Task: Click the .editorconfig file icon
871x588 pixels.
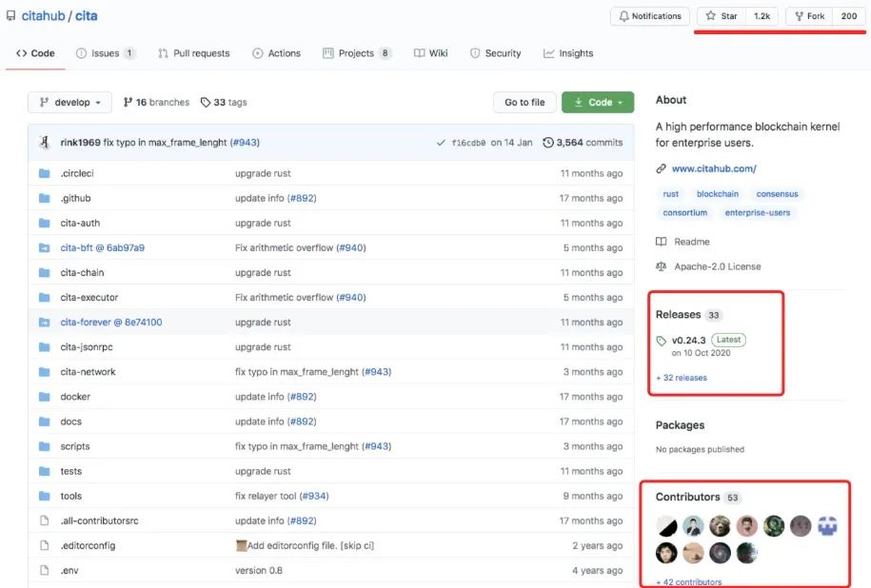Action: [45, 545]
